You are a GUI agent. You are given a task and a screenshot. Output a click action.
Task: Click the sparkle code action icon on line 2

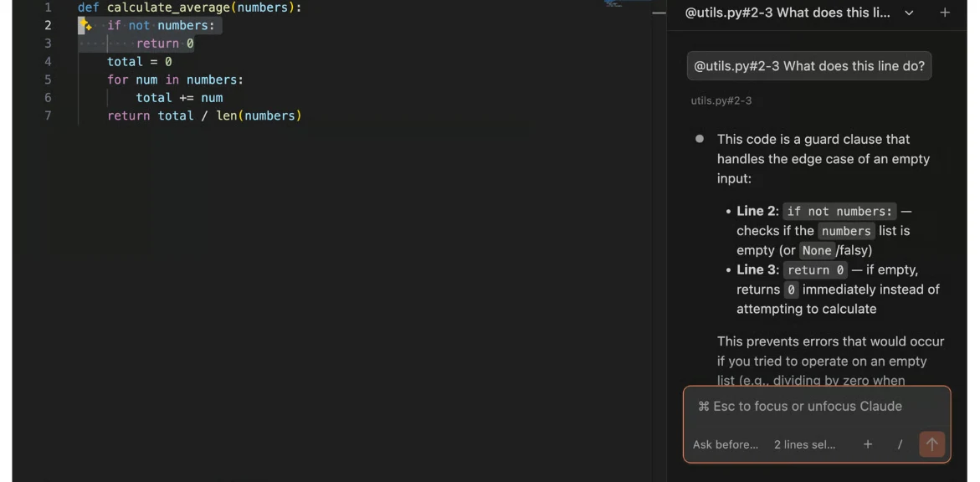pyautogui.click(x=85, y=26)
